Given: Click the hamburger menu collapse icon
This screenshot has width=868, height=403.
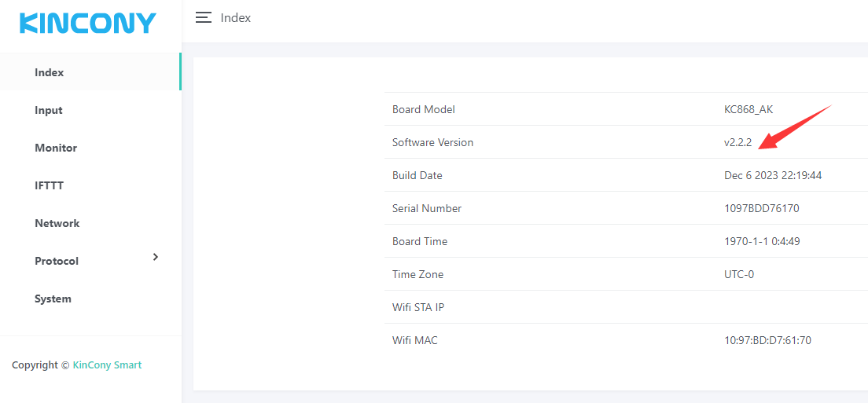Looking at the screenshot, I should [x=204, y=17].
